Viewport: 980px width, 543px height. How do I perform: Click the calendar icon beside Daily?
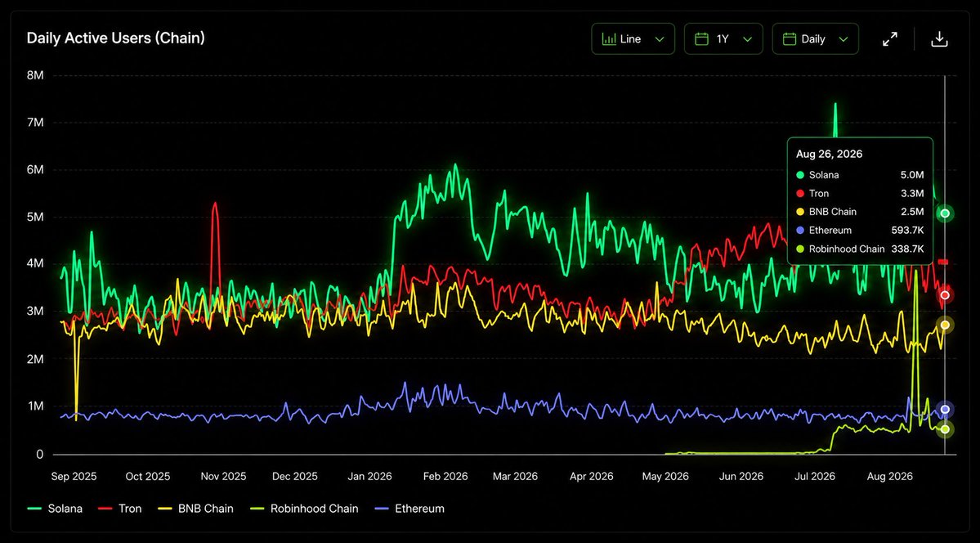pos(790,38)
